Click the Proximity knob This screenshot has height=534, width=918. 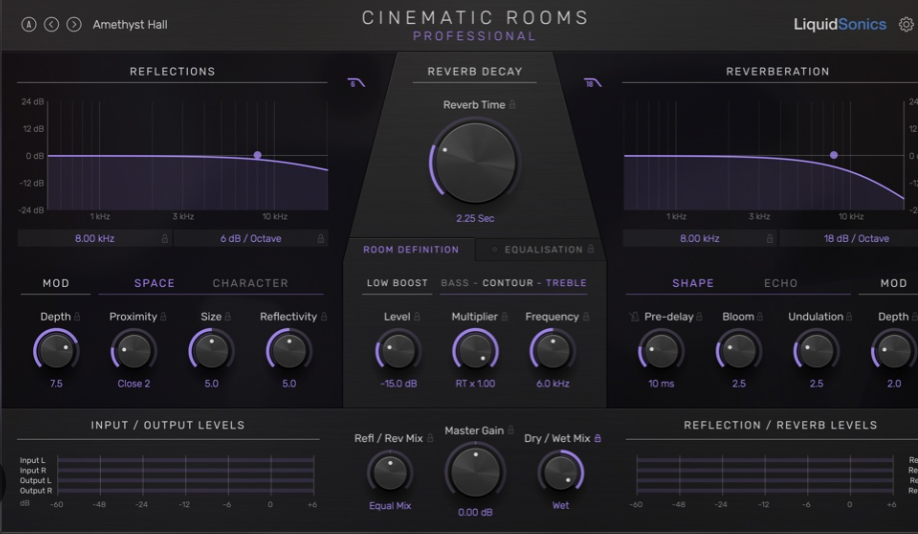(x=133, y=351)
